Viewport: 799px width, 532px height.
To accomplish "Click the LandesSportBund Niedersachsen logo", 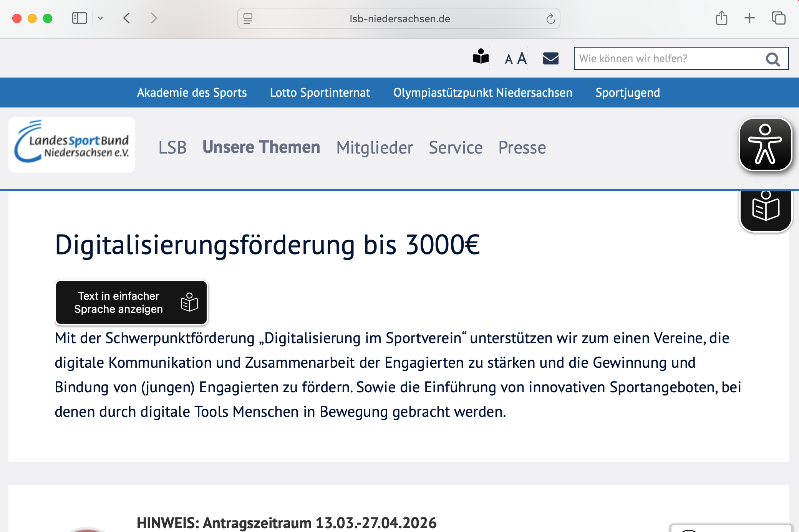I will pyautogui.click(x=72, y=145).
